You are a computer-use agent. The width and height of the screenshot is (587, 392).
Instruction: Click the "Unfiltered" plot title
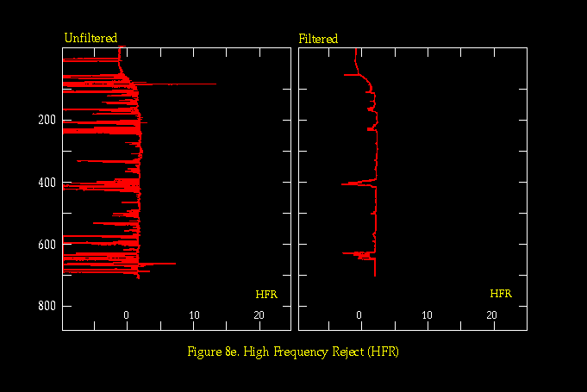(x=91, y=38)
